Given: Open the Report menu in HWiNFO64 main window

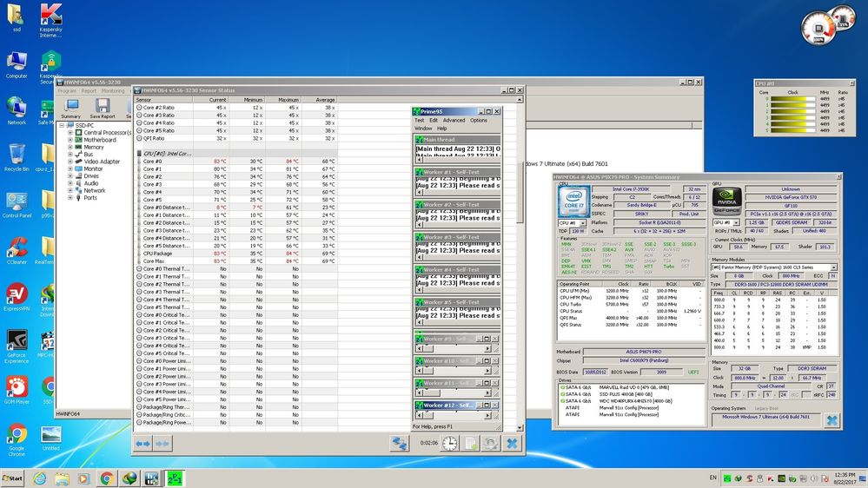Looking at the screenshot, I should (89, 90).
